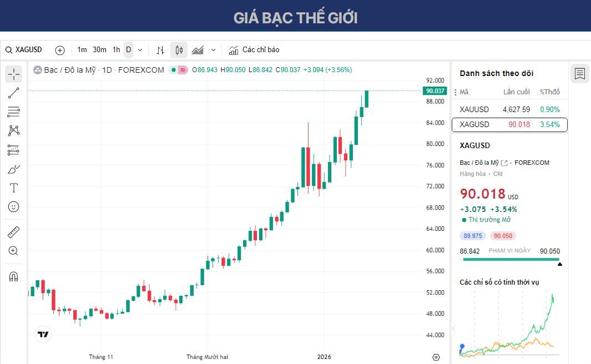The height and width of the screenshot is (364, 591).
Task: Select the brush drawing tool
Action: coord(13,169)
